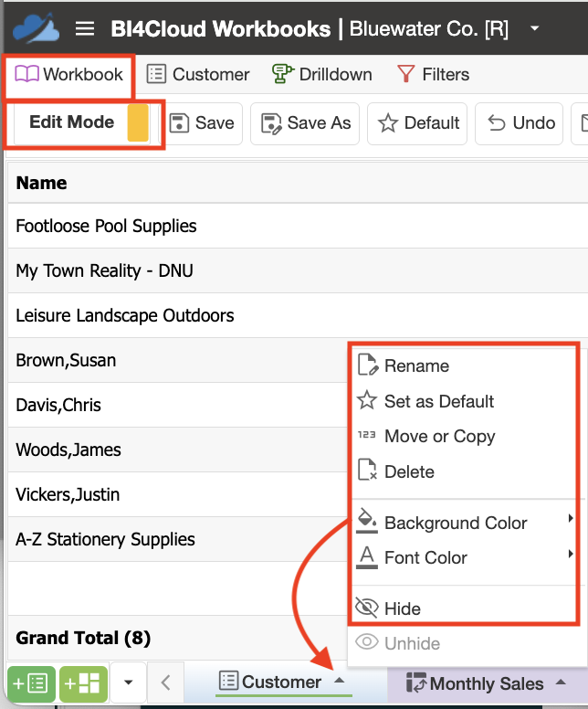Add a new list sheet with green button

point(31,683)
